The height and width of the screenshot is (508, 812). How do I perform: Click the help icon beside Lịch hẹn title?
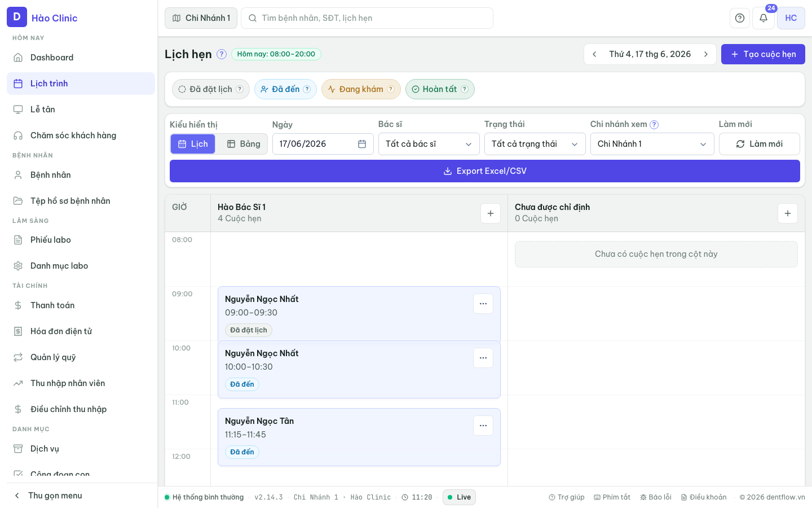coord(222,54)
